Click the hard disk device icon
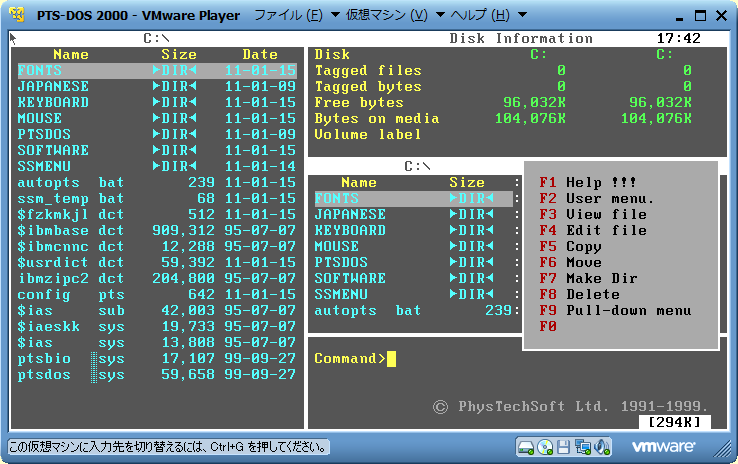738x464 pixels. pos(526,447)
